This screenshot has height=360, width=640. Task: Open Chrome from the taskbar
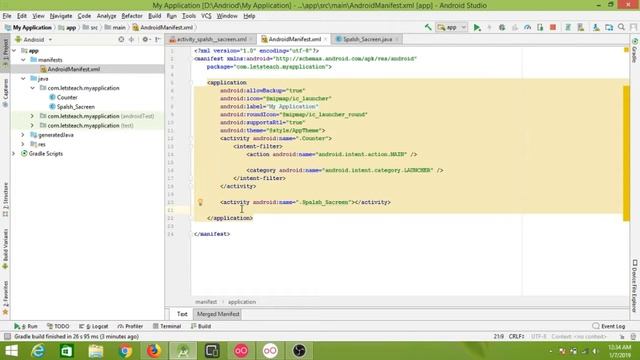coord(125,351)
